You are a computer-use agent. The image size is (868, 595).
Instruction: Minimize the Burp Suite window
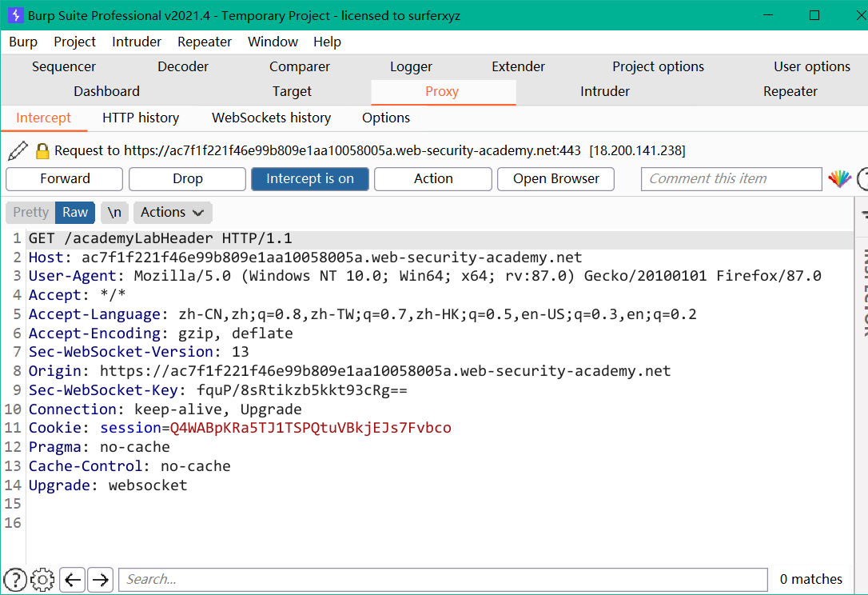point(768,15)
